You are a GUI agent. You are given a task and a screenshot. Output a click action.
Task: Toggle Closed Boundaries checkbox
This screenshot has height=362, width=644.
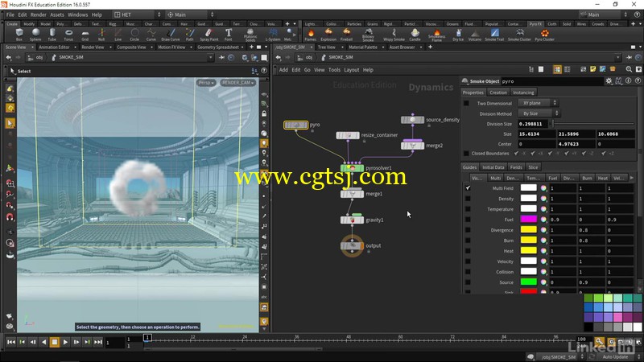[466, 154]
